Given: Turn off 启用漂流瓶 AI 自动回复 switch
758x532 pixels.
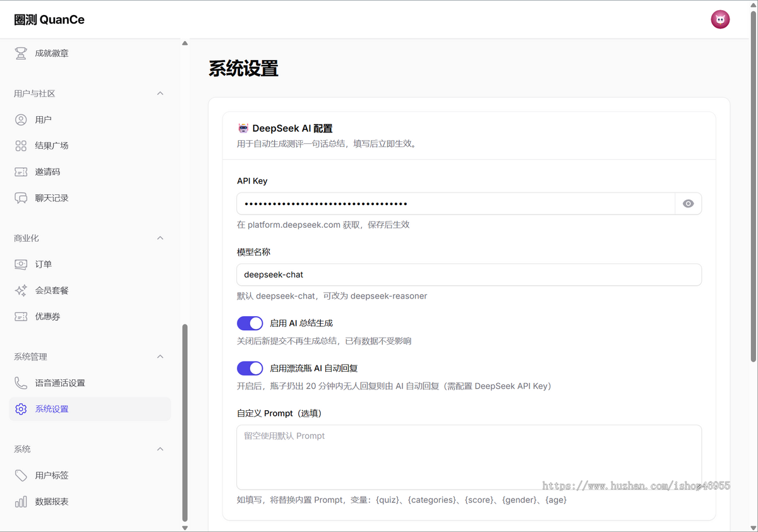Looking at the screenshot, I should click(250, 368).
